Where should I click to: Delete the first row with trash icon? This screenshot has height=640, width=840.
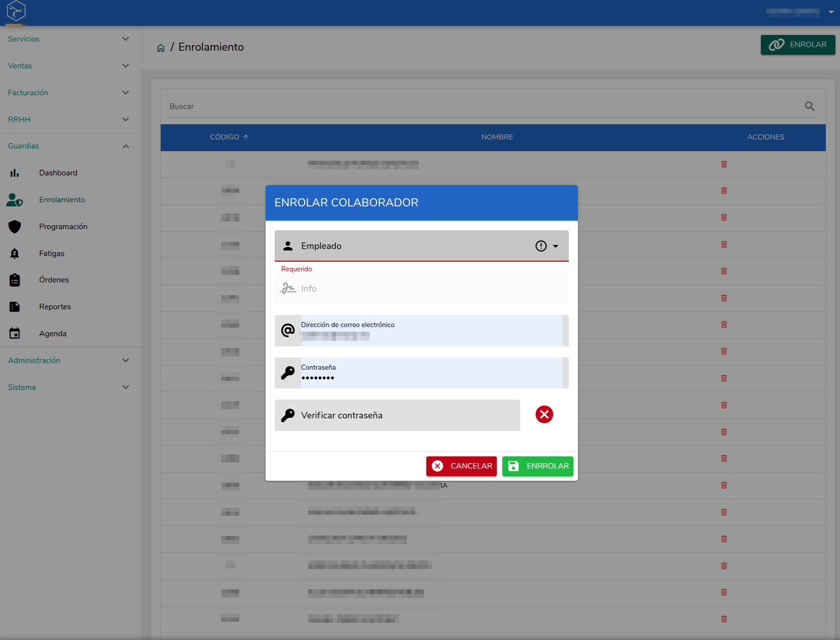tap(724, 164)
